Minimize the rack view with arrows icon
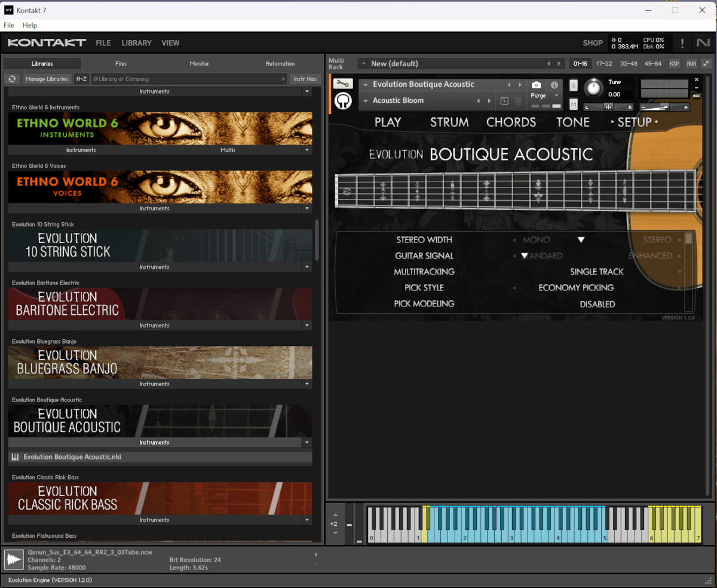This screenshot has width=717, height=588. (706, 63)
